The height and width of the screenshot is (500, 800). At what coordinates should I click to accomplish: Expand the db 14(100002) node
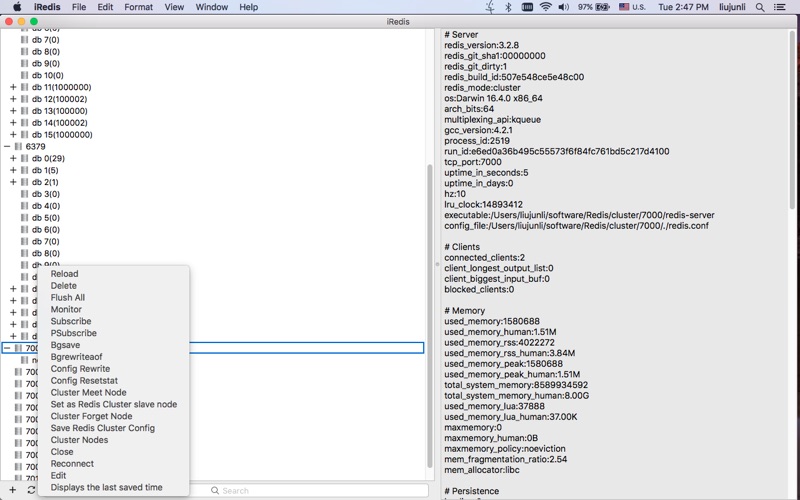coord(13,122)
